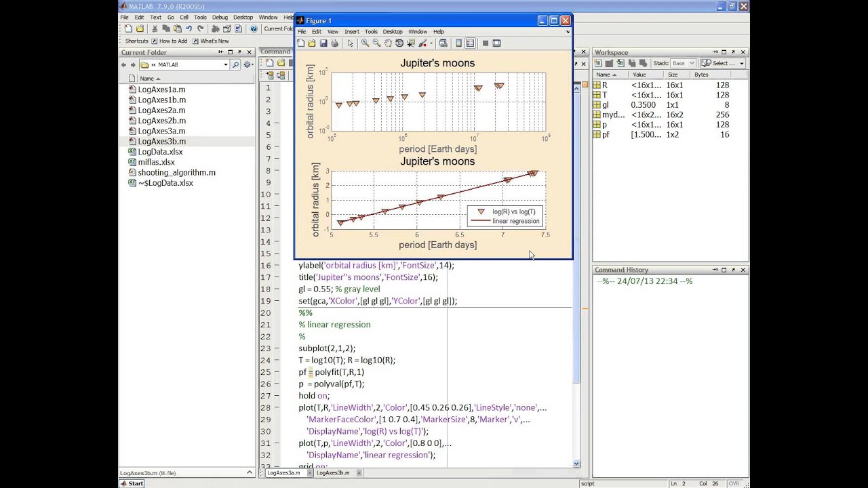
Task: Open the GUIDE icon in MATLAB toolbar
Action: [x=226, y=28]
